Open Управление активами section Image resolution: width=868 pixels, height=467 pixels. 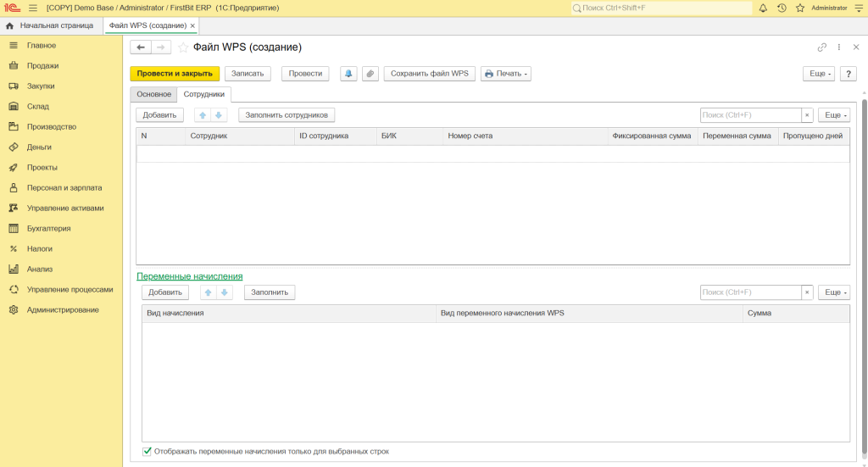point(61,208)
